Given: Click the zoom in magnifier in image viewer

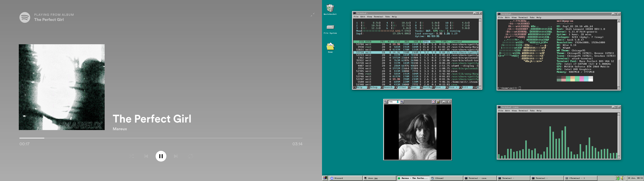Looking at the screenshot, I should tap(402, 102).
